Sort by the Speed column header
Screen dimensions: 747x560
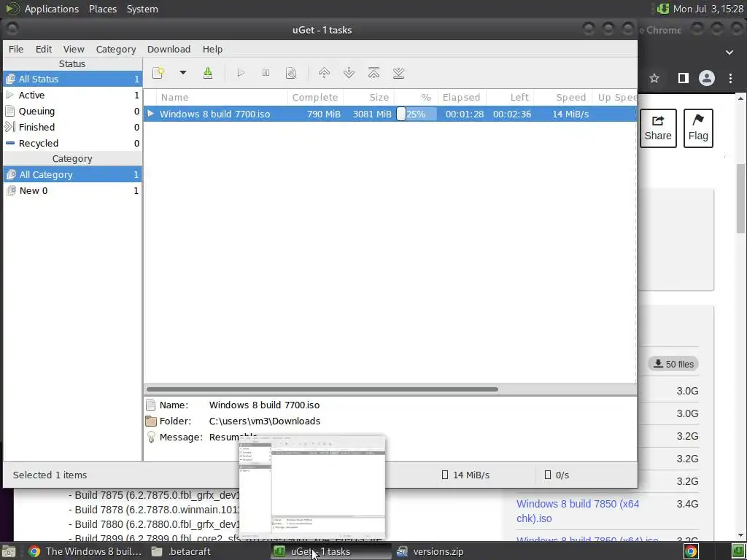(563, 97)
